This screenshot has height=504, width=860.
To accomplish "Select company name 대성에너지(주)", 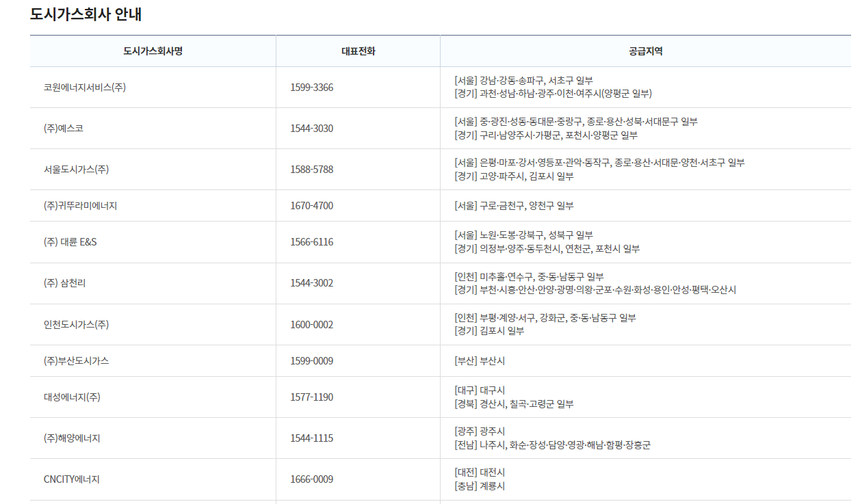I will 73,397.
